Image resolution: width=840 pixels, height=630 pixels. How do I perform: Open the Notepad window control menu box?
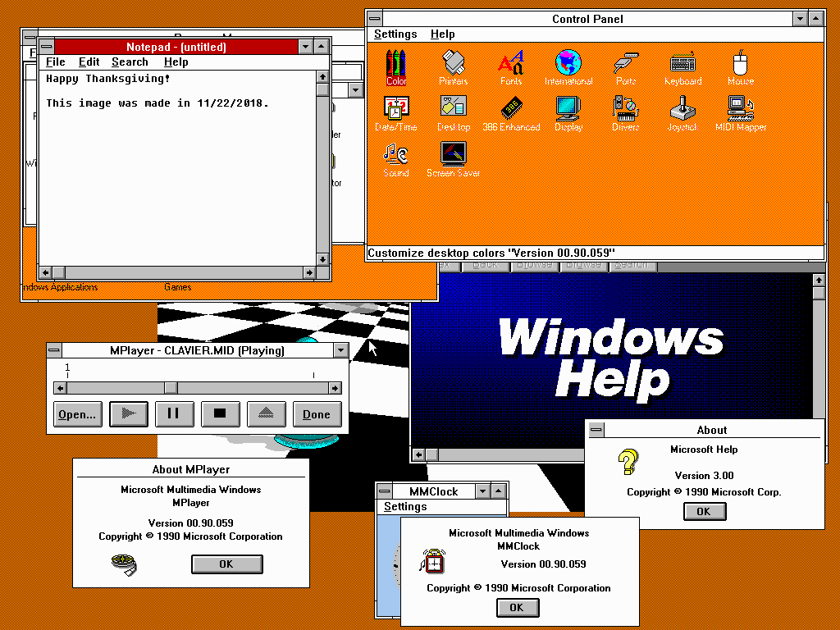(47, 47)
